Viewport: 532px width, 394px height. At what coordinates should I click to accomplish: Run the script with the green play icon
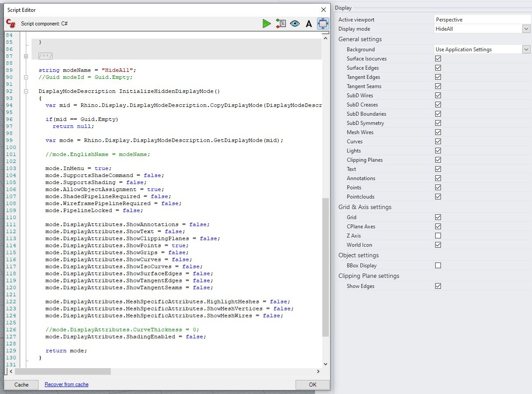click(267, 24)
